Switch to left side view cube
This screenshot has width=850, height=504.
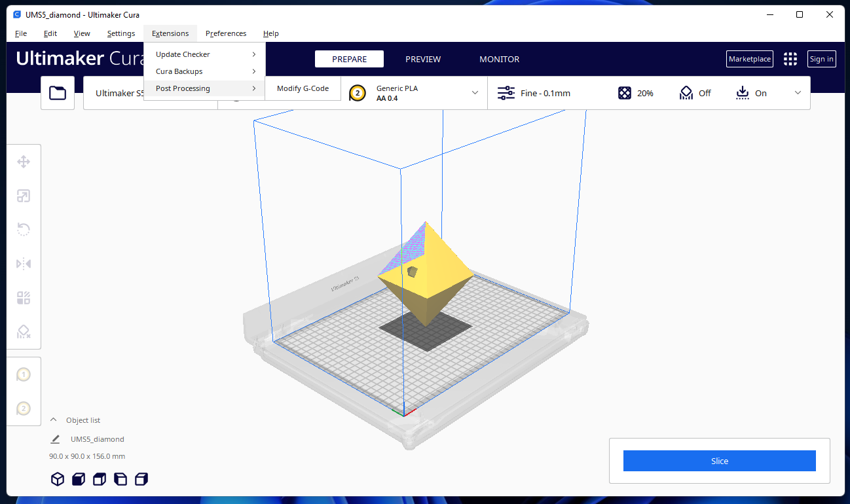tap(120, 479)
